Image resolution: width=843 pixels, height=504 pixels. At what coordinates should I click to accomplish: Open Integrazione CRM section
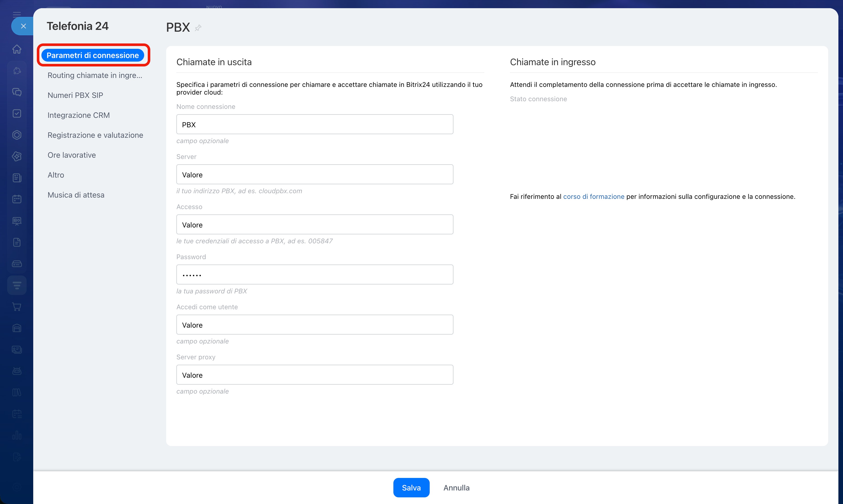tap(78, 115)
